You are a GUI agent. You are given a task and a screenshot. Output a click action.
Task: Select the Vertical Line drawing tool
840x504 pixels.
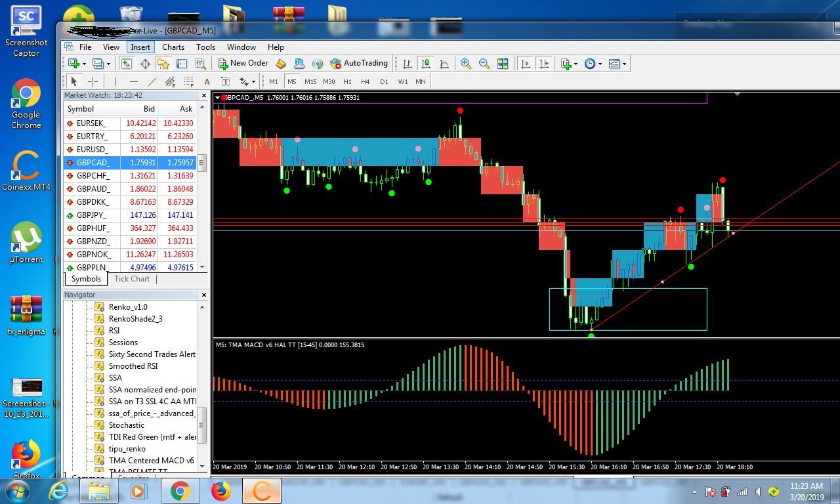pos(115,81)
